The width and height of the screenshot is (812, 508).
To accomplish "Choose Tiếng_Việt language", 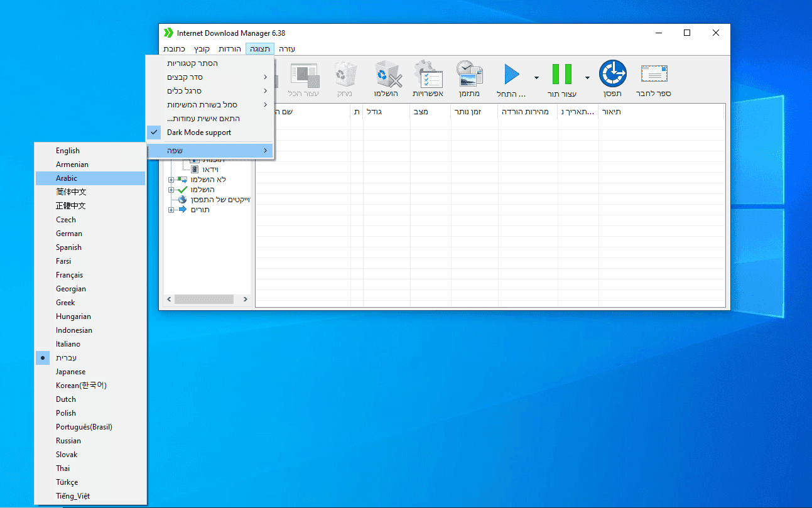I will (x=90, y=496).
